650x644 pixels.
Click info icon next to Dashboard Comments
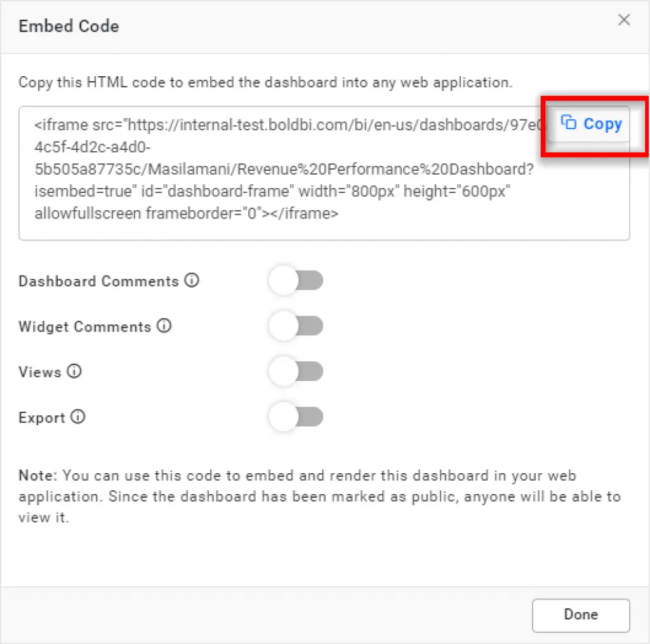[x=192, y=280]
